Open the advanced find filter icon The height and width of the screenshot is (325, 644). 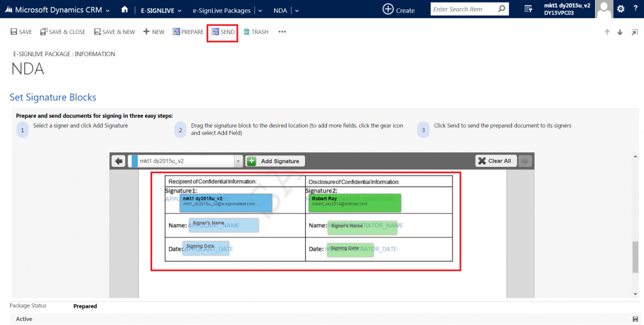528,9
